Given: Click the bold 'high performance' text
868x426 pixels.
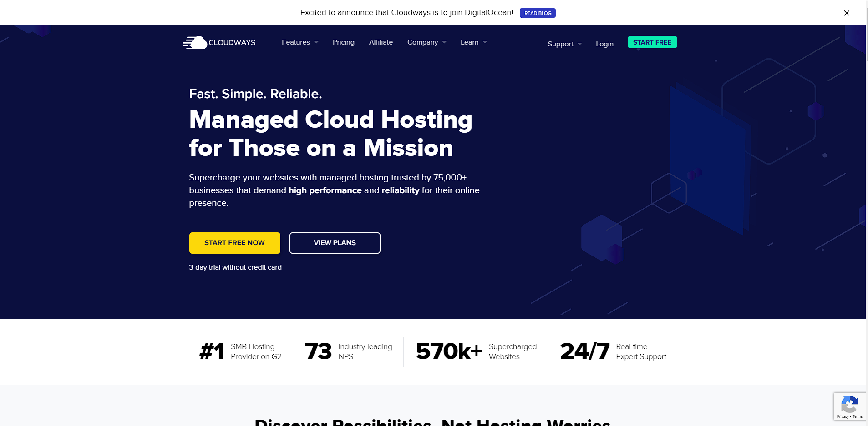Looking at the screenshot, I should click(325, 190).
